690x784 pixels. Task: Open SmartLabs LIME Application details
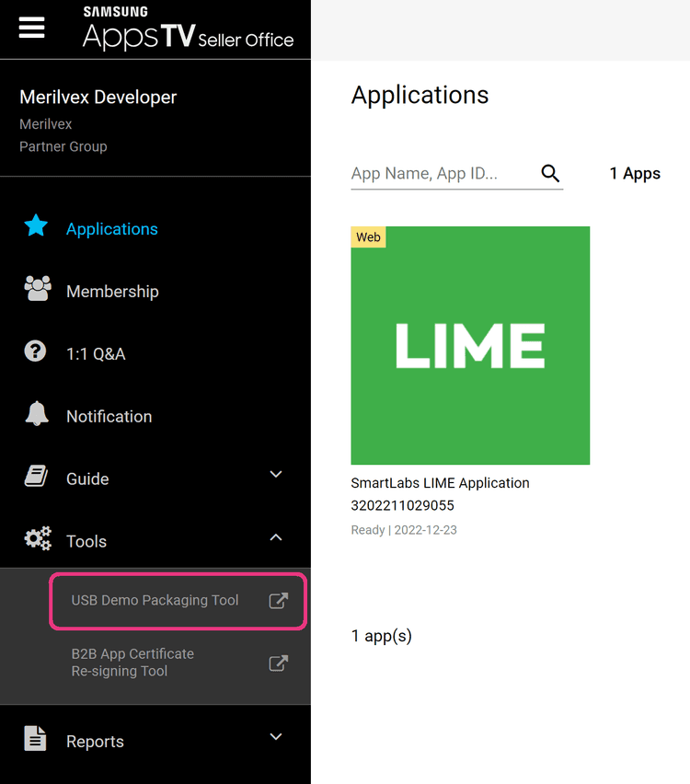(440, 482)
